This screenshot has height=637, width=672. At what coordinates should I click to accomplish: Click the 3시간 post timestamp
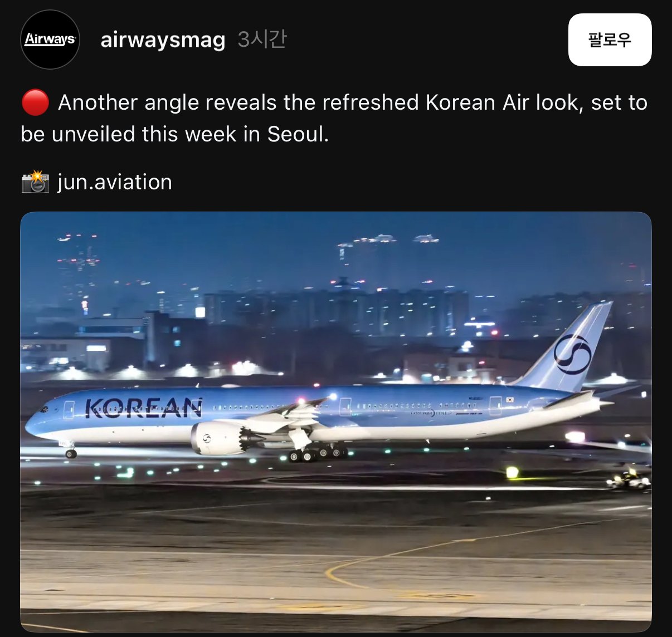(262, 40)
